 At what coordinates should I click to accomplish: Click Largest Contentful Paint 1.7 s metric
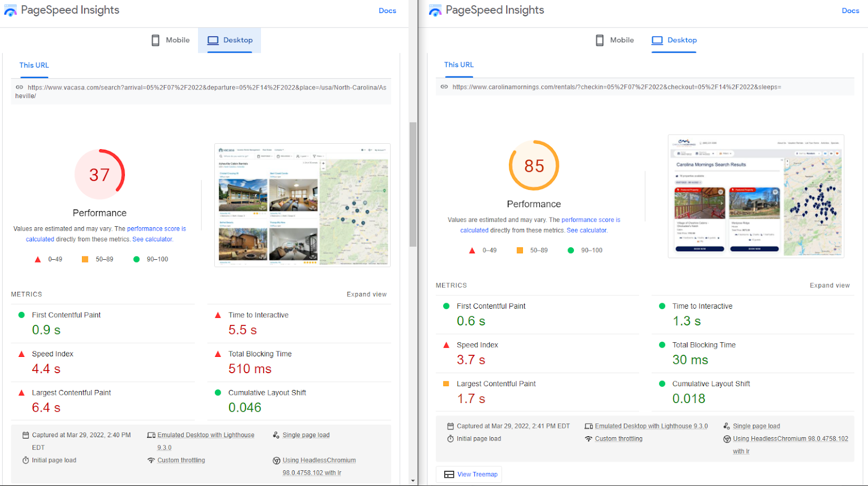pyautogui.click(x=538, y=392)
